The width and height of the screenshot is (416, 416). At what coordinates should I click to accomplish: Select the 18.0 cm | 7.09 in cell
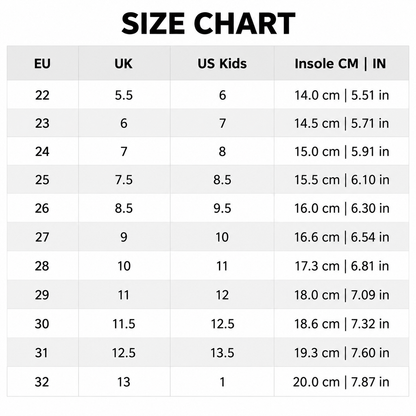341,295
